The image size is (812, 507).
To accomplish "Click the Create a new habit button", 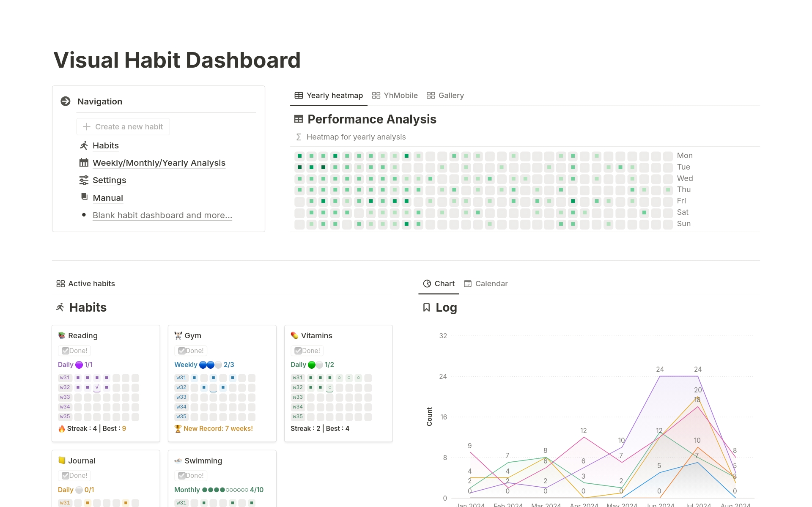I will (123, 126).
